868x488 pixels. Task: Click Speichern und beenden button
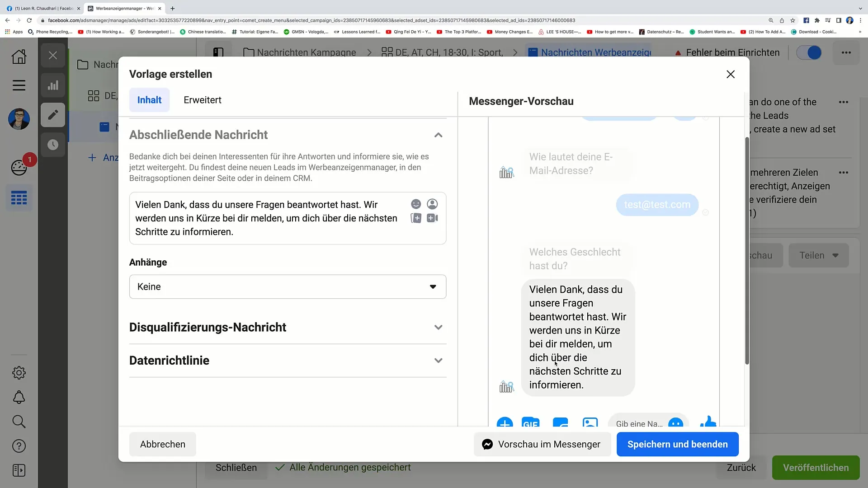click(678, 444)
